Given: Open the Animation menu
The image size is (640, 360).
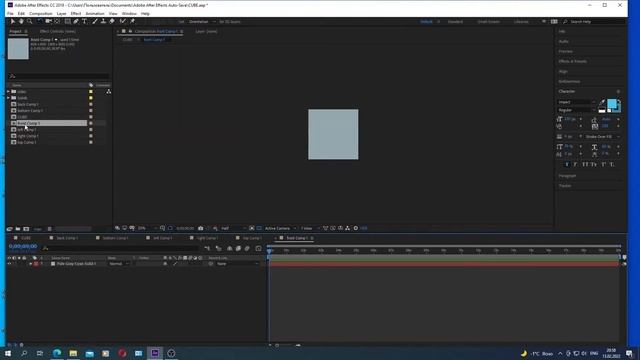Looking at the screenshot, I should point(95,13).
